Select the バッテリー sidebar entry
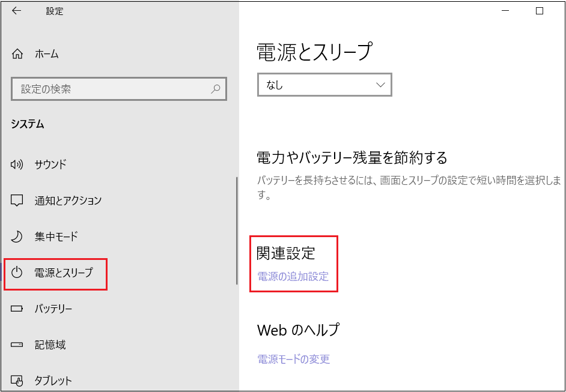 (x=53, y=309)
